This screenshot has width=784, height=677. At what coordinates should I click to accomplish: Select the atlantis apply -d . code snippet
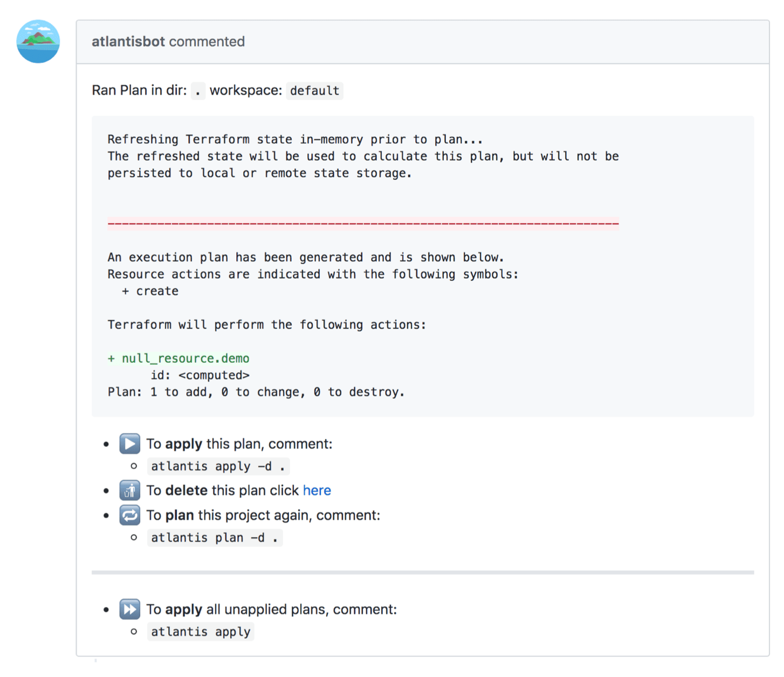point(218,466)
